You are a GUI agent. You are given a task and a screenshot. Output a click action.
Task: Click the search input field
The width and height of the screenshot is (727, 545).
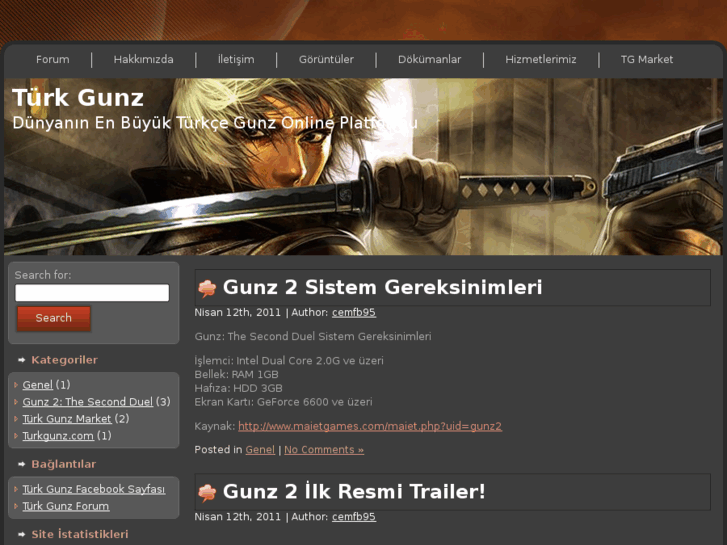point(92,293)
